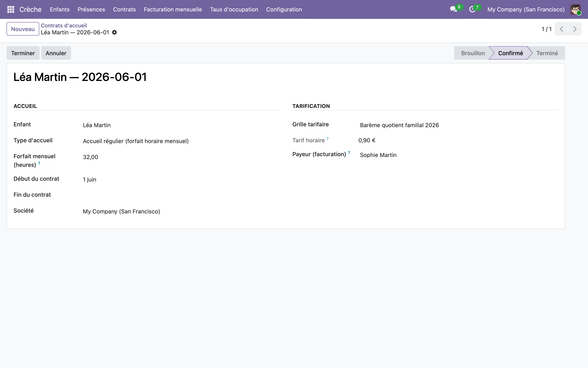The width and height of the screenshot is (588, 368).
Task: Click the Nouveau button
Action: click(23, 29)
